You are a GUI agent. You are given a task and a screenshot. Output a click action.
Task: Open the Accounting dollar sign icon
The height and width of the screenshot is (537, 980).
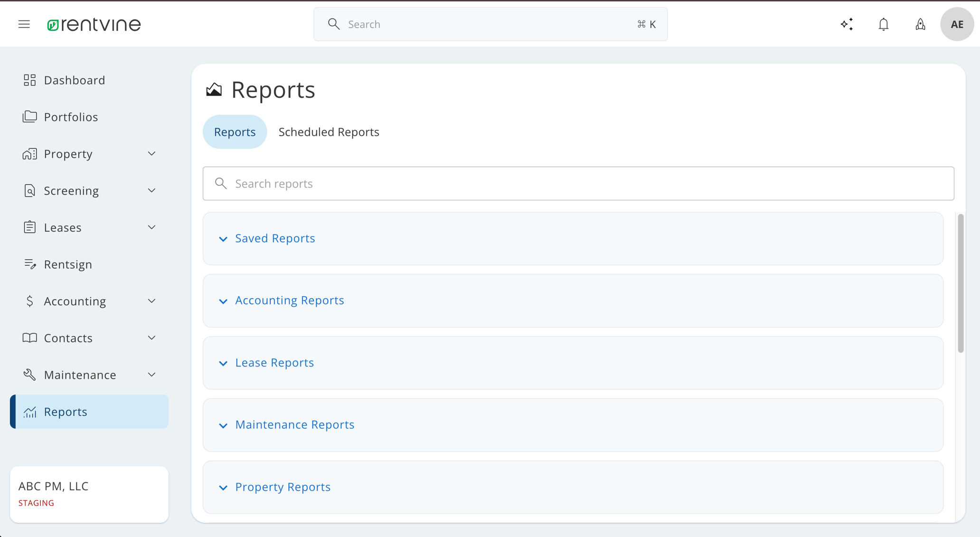pyautogui.click(x=29, y=301)
